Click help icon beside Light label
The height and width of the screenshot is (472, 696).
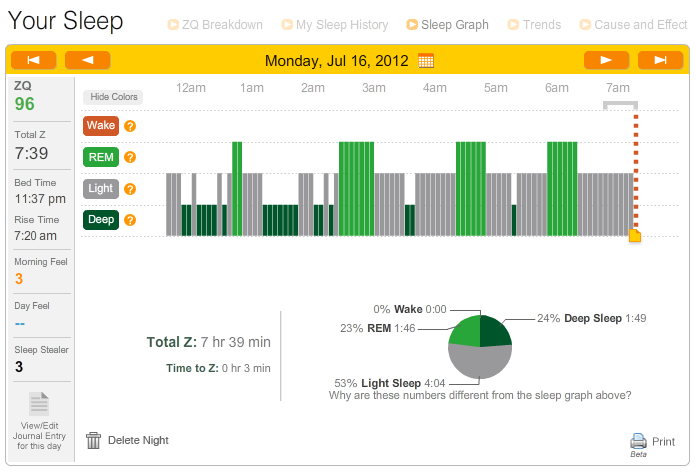(130, 188)
